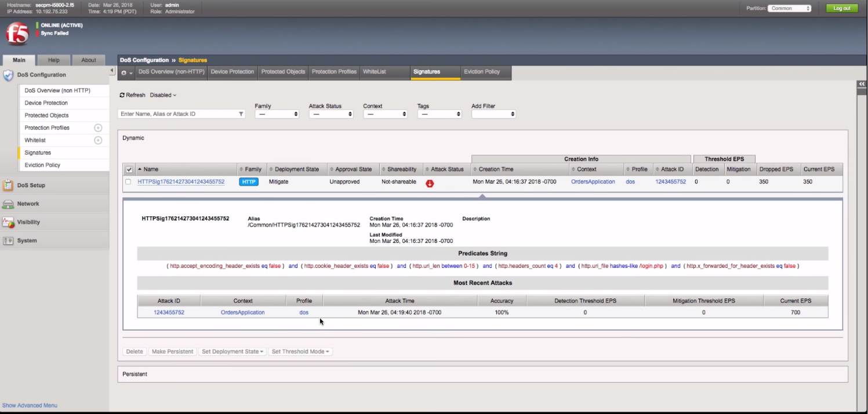Viewport: 868px width, 414px height.
Task: Click the plus icon beside Protection Profiles
Action: pos(98,128)
